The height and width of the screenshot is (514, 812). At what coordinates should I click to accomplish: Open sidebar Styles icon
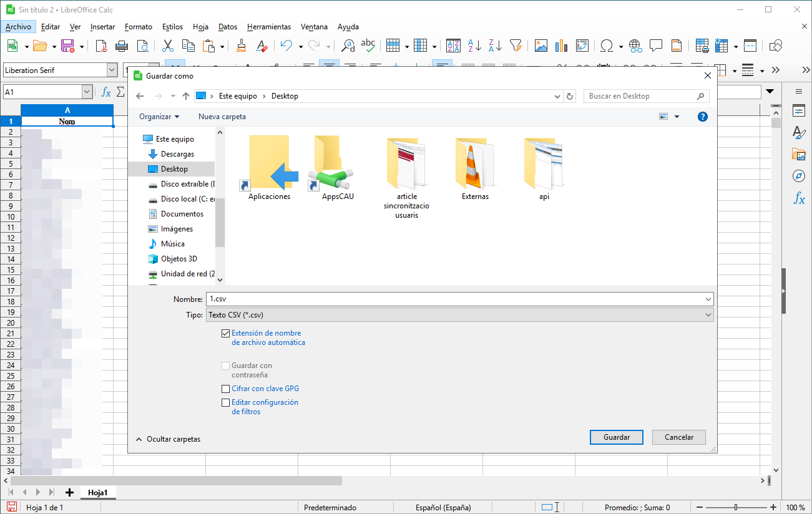click(x=799, y=132)
